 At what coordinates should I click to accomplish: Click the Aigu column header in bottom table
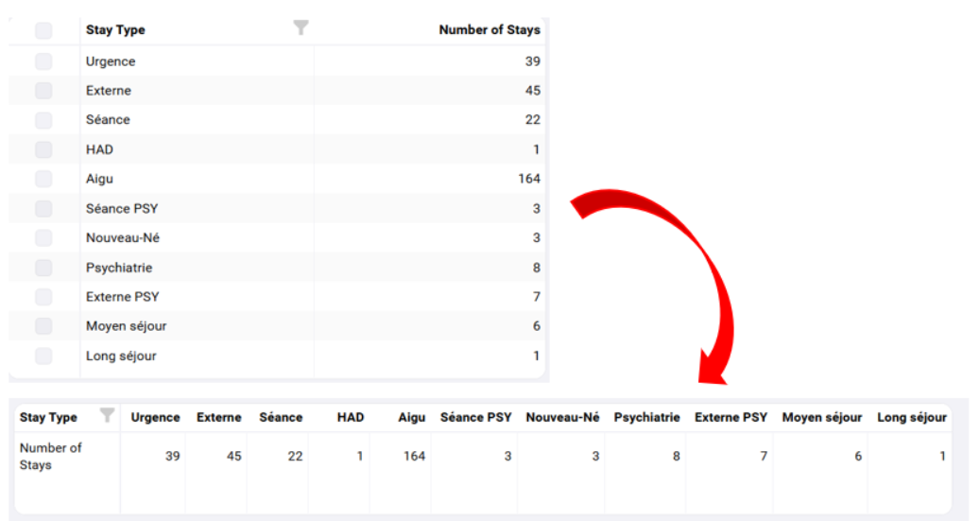(x=411, y=417)
